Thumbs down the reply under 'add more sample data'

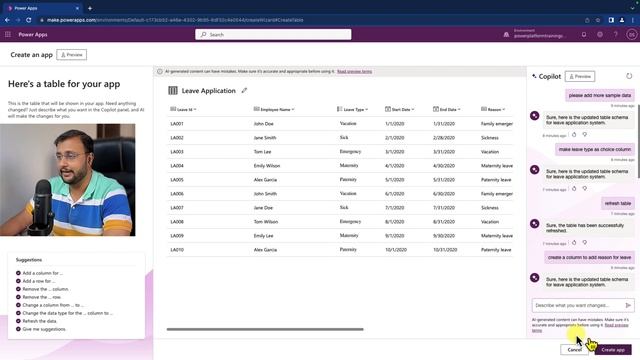[x=584, y=134]
